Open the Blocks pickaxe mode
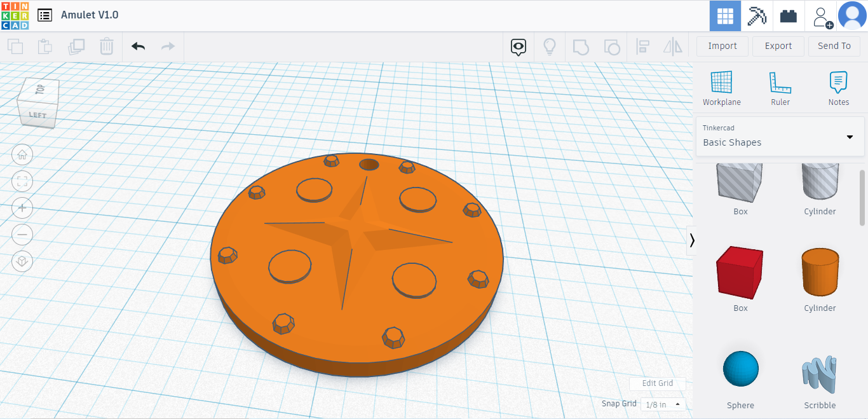This screenshot has width=868, height=419. tap(757, 16)
